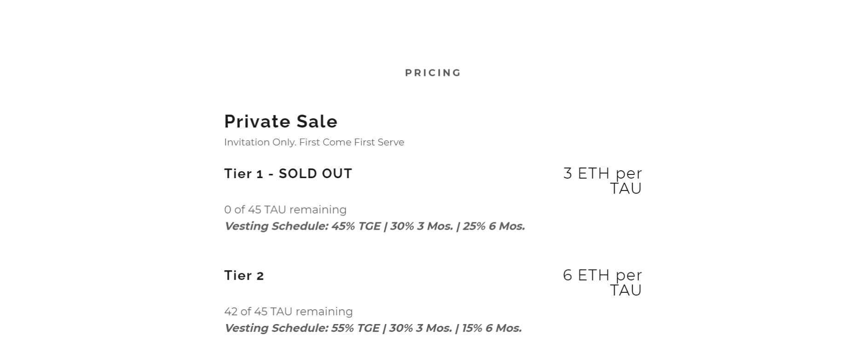Click the Tier 2 heading
Image resolution: width=868 pixels, height=359 pixels.
[x=244, y=275]
